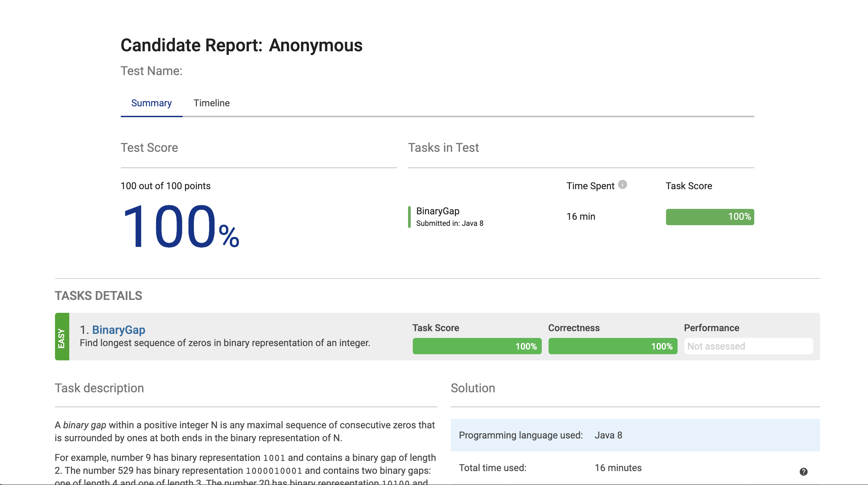Viewport: 868px width, 485px height.
Task: Click the Correctness 100% progress bar
Action: pos(612,346)
